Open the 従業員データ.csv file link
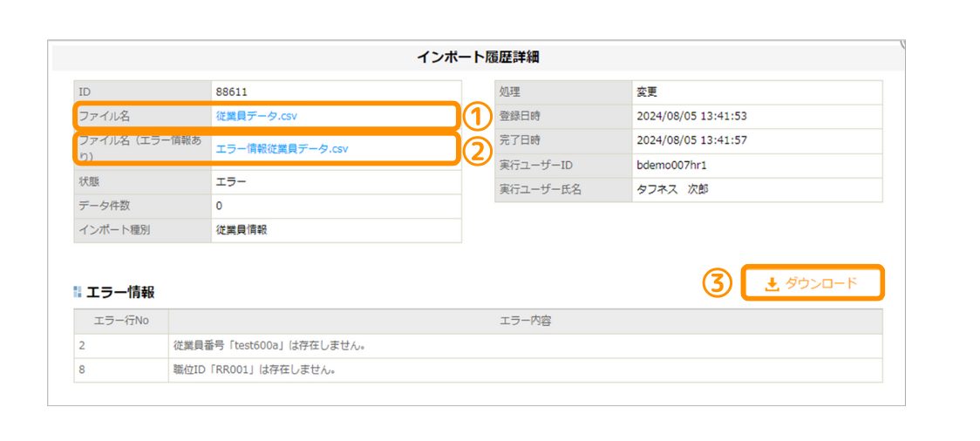Viewport: 980px width, 441px height. [256, 116]
